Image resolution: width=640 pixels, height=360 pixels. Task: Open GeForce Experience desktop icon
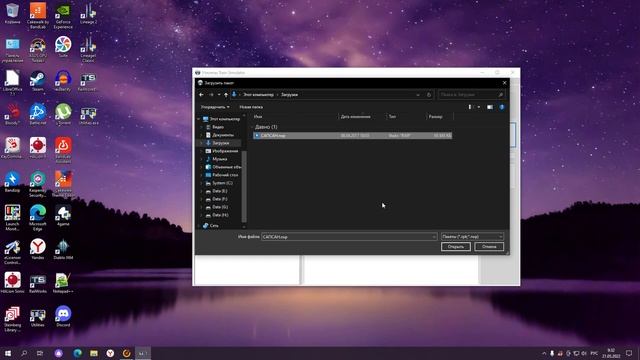tap(63, 16)
